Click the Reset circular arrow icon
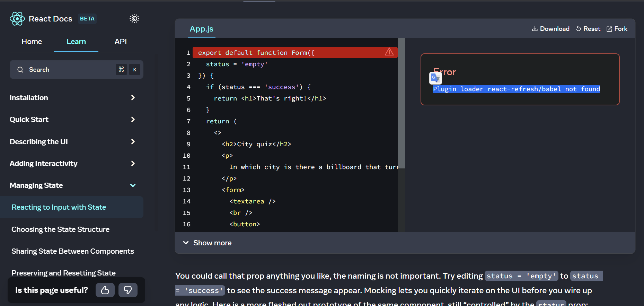Viewport: 644px width, 306px height. pos(579,29)
